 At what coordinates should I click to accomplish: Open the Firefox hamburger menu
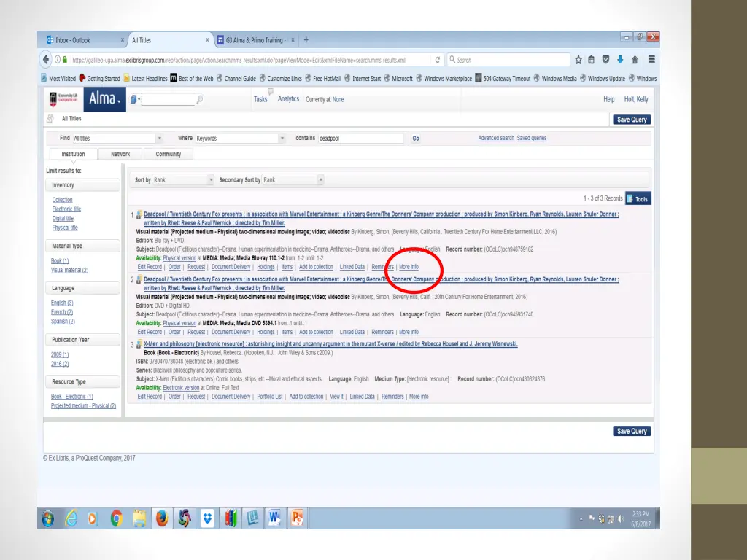(651, 60)
